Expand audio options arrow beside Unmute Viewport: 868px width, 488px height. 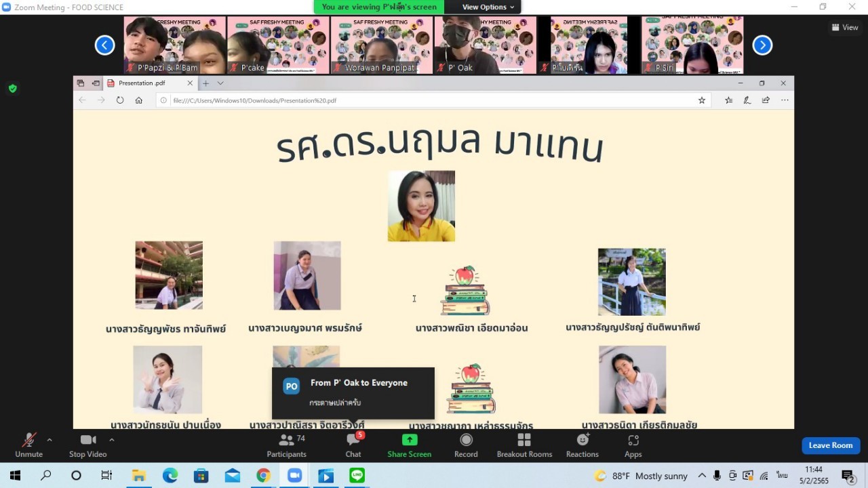click(50, 440)
